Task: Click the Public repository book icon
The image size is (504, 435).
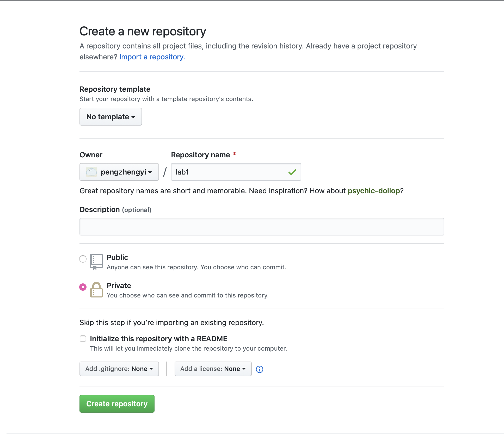Action: click(96, 262)
